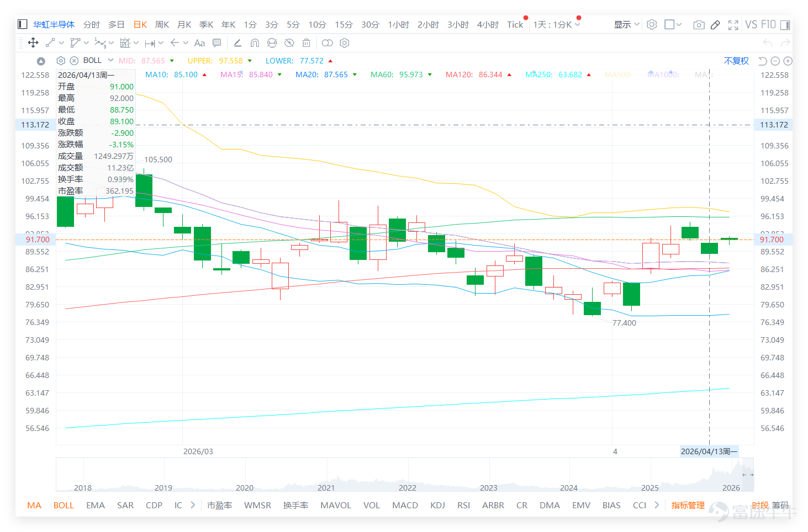
Task: Switch to 月K monthly chart tab
Action: pos(184,24)
